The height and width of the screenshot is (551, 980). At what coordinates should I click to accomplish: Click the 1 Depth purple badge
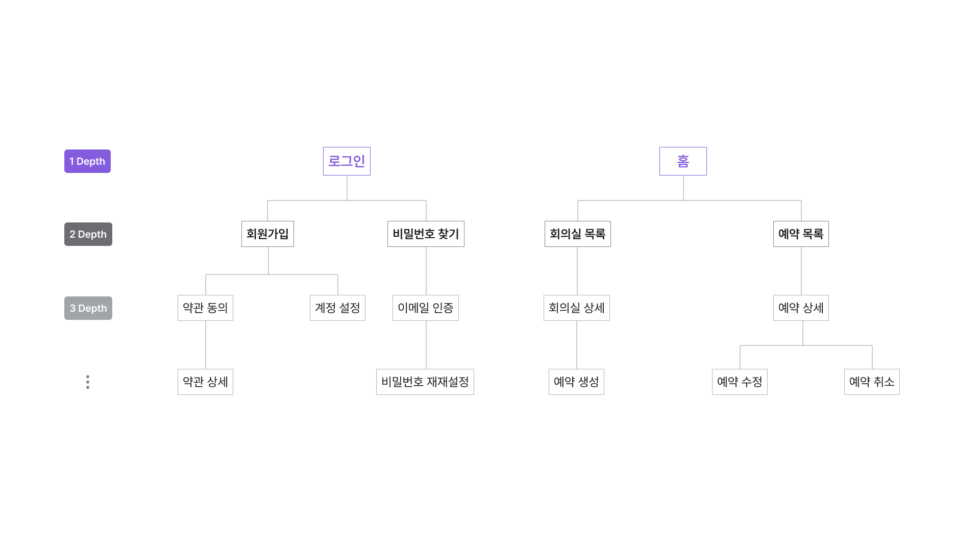87,161
